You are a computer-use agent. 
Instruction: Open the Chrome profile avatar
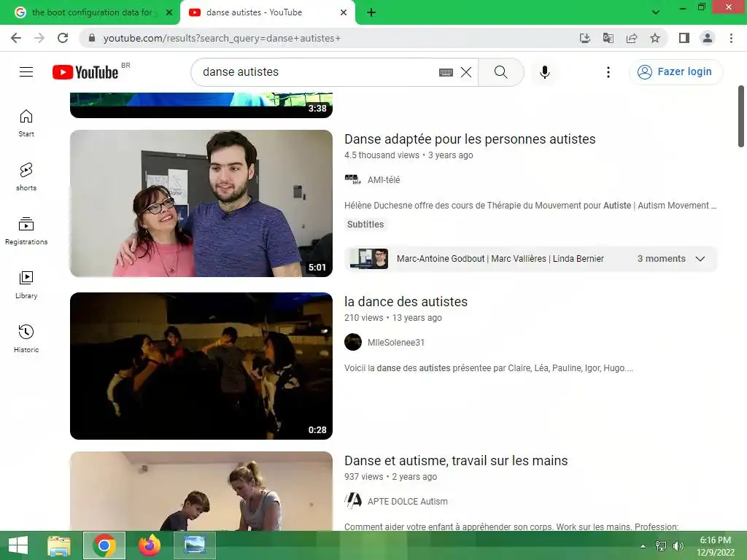[x=708, y=38]
